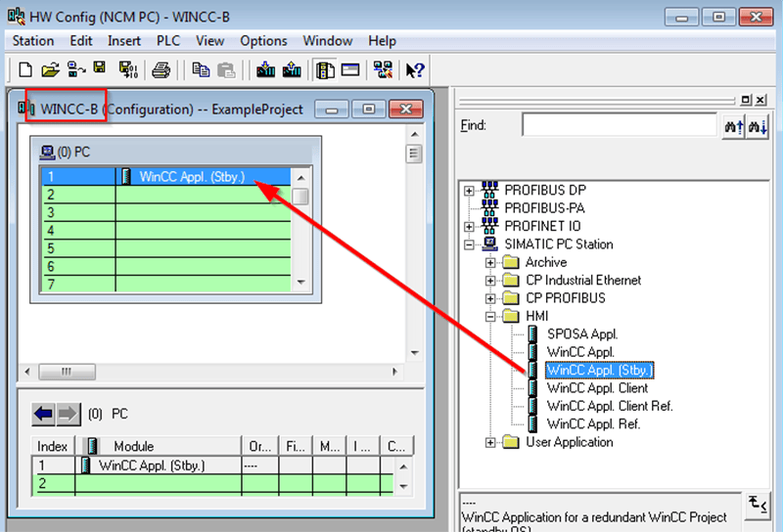Open the Insert menu
The width and height of the screenshot is (783, 532).
pos(124,41)
